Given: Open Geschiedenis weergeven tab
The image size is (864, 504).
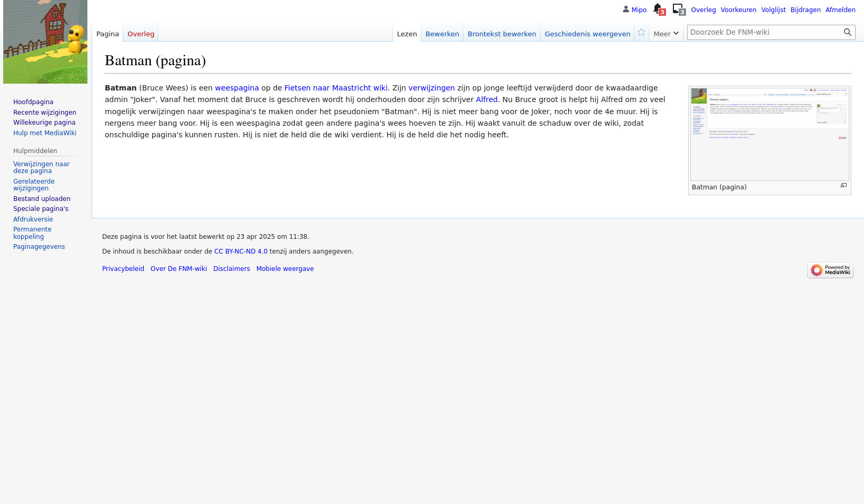Looking at the screenshot, I should point(587,34).
